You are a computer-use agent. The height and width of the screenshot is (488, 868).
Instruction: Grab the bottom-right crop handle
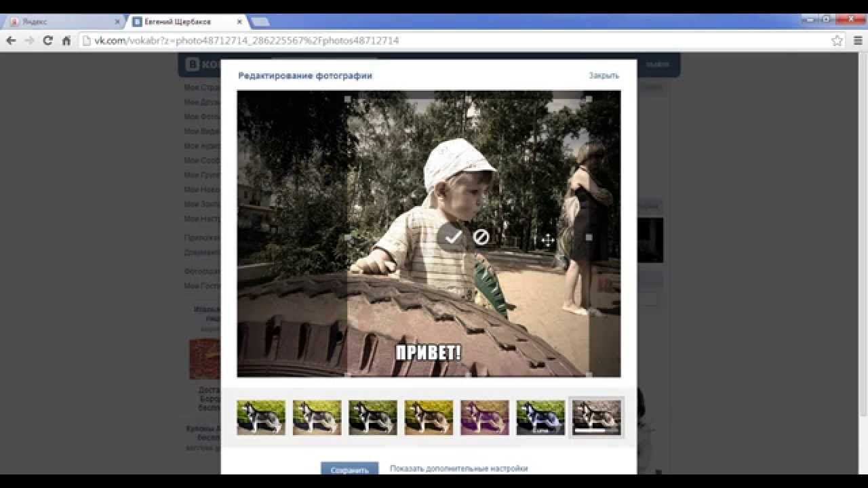pyautogui.click(x=589, y=374)
